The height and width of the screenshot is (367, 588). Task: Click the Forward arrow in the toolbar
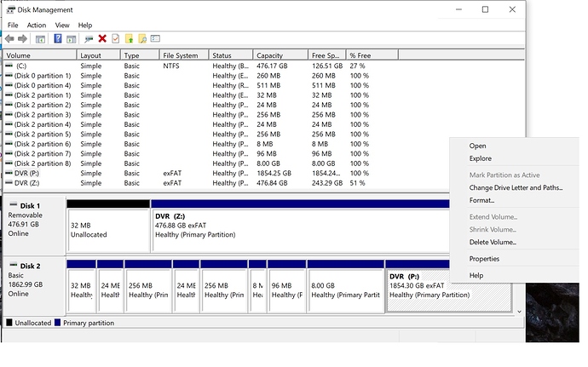coord(23,38)
